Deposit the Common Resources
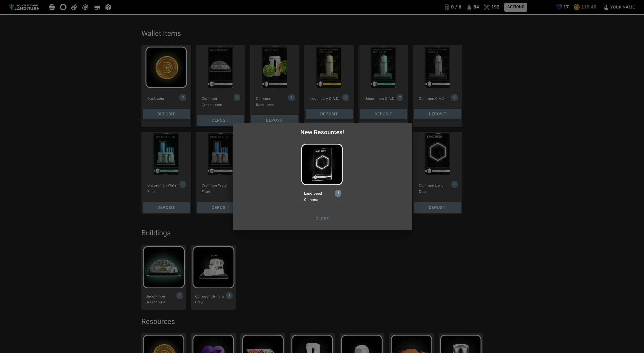Viewport: 644px width, 353px height. (x=275, y=119)
